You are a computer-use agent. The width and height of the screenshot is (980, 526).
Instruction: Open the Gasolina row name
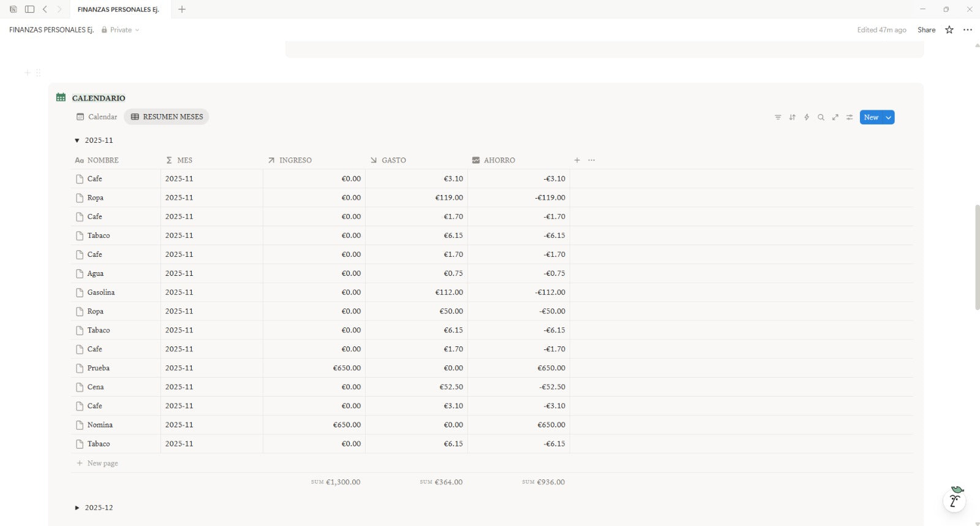[x=101, y=292]
